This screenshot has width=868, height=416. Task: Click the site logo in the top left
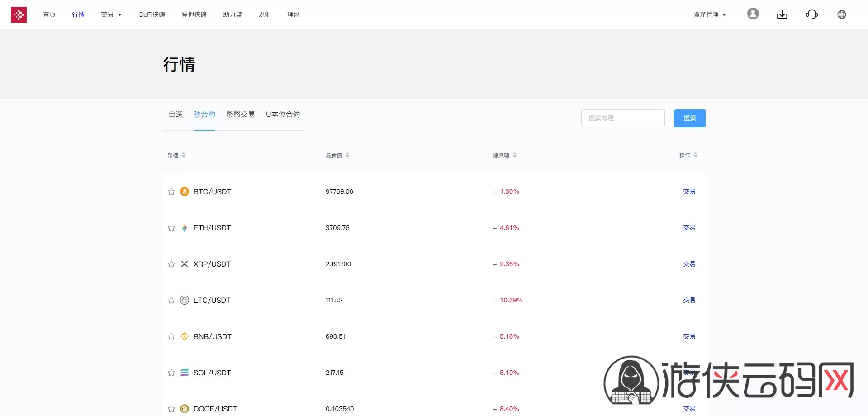tap(19, 14)
